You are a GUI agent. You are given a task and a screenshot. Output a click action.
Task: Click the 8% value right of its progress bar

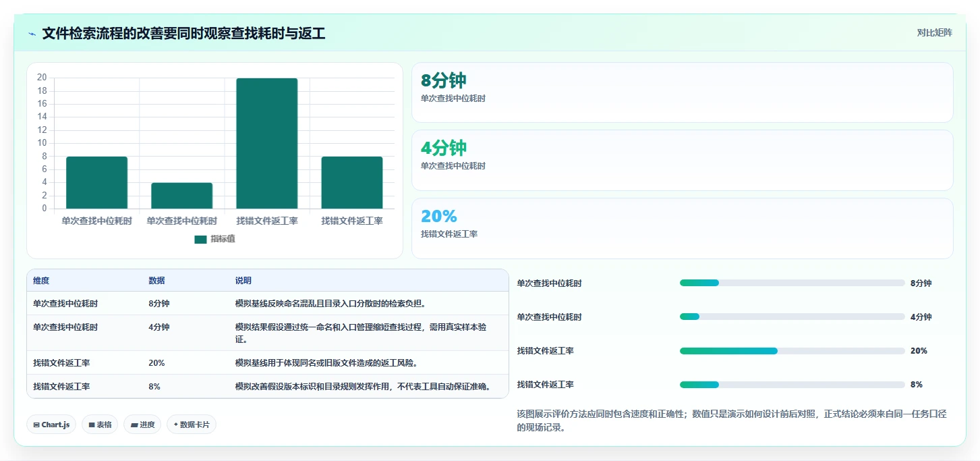tap(917, 385)
